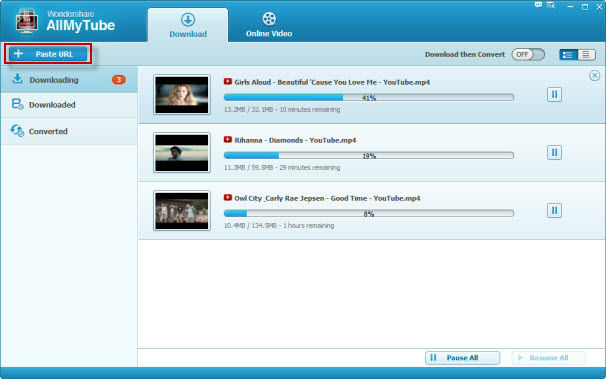This screenshot has width=606, height=379.
Task: Click the '1 hours remaining' status text
Action: [x=308, y=225]
